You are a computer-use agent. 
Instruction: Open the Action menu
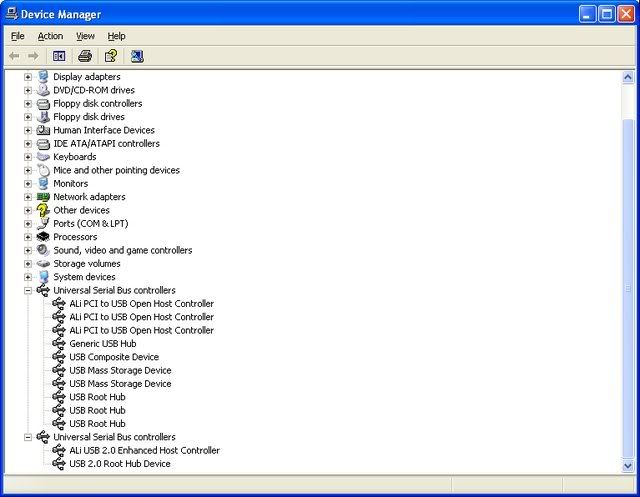tap(50, 36)
